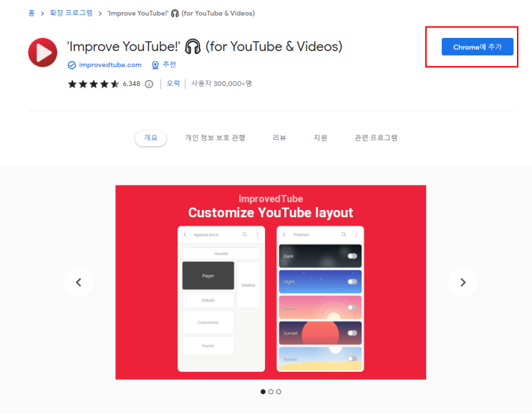Select the Footer layout block
The height and width of the screenshot is (417, 532).
click(208, 345)
